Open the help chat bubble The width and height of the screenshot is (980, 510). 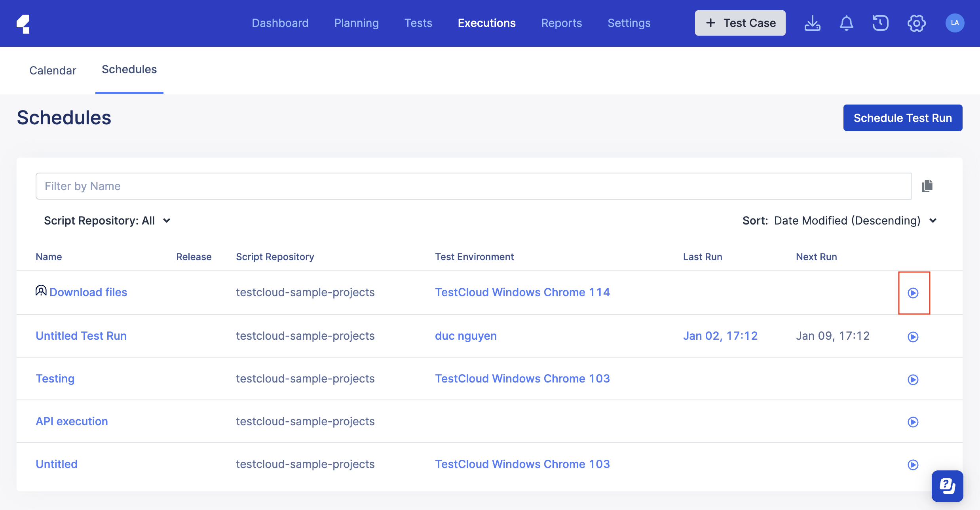coord(948,486)
